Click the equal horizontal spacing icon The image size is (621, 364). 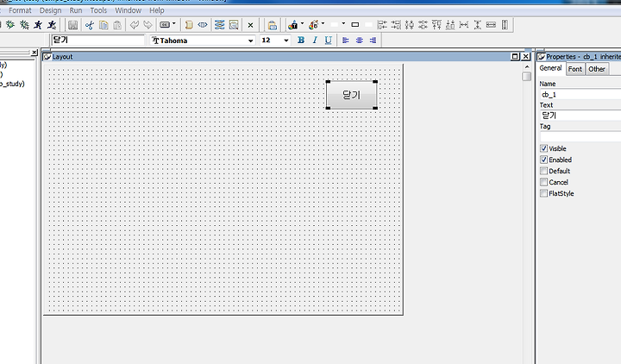pyautogui.click(x=464, y=25)
